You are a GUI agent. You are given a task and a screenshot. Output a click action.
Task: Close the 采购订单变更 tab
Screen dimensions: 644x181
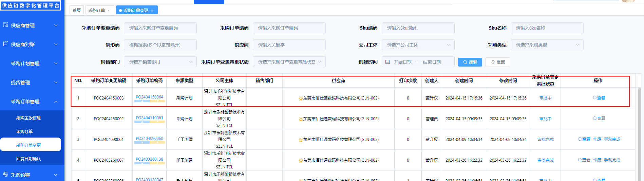pyautogui.click(x=152, y=11)
